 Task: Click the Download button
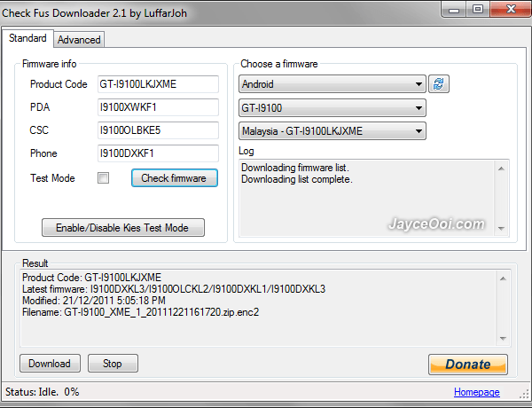point(50,364)
